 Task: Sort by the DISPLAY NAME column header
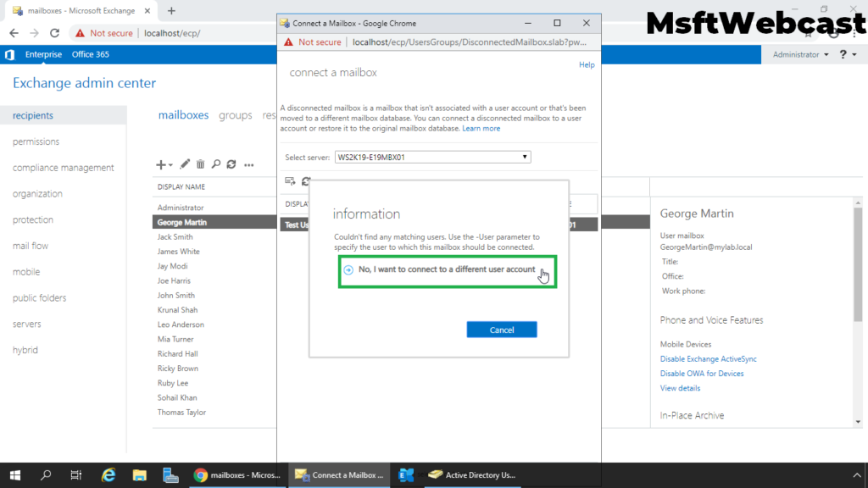181,187
